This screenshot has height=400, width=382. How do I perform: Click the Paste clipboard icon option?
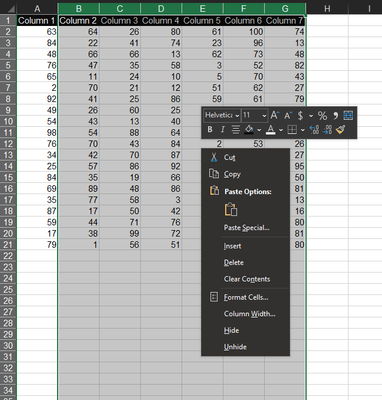point(231,210)
